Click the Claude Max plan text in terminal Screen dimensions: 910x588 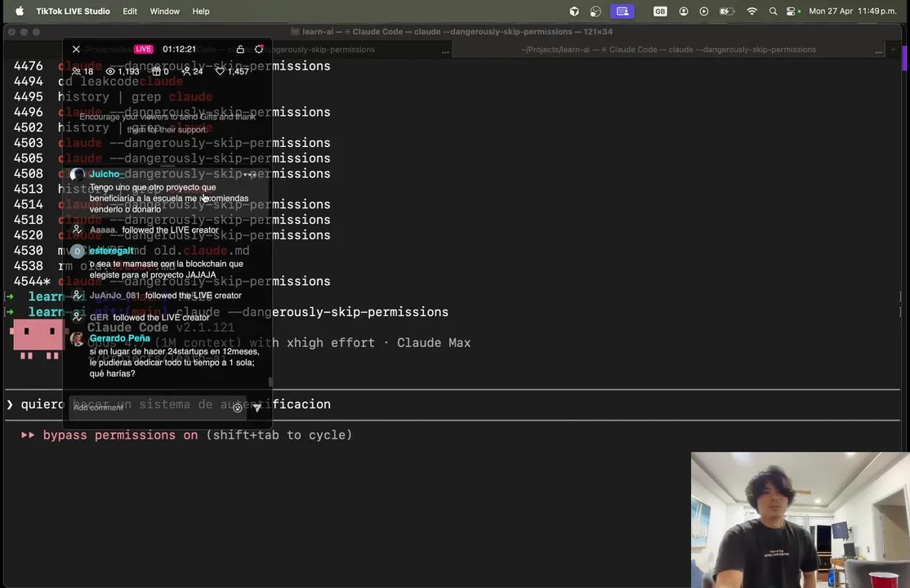pyautogui.click(x=434, y=343)
